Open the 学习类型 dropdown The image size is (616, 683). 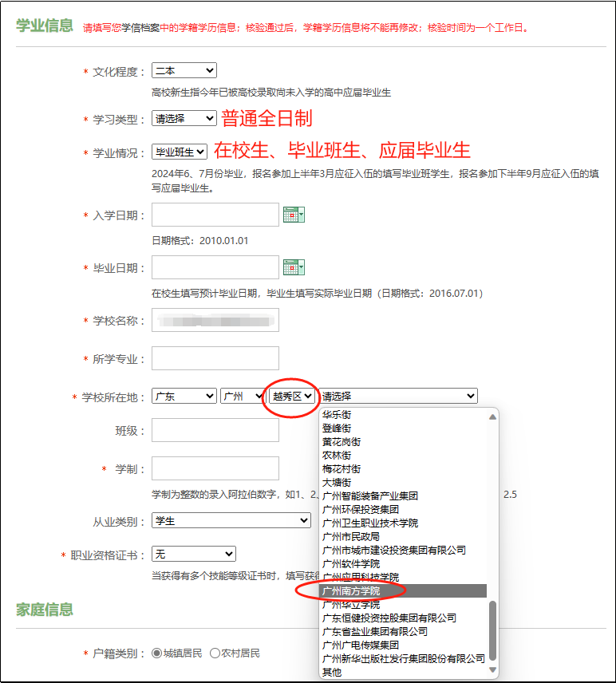pyautogui.click(x=184, y=118)
